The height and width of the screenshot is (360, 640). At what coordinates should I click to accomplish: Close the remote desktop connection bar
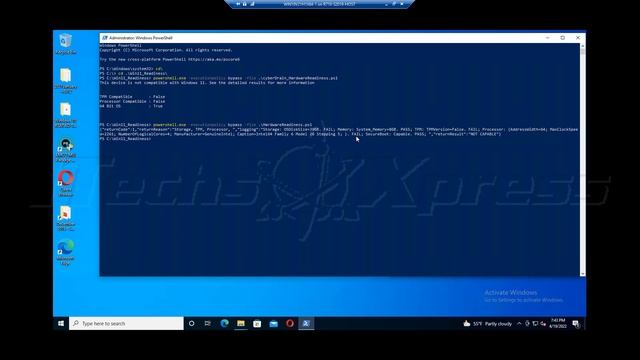(x=402, y=4)
